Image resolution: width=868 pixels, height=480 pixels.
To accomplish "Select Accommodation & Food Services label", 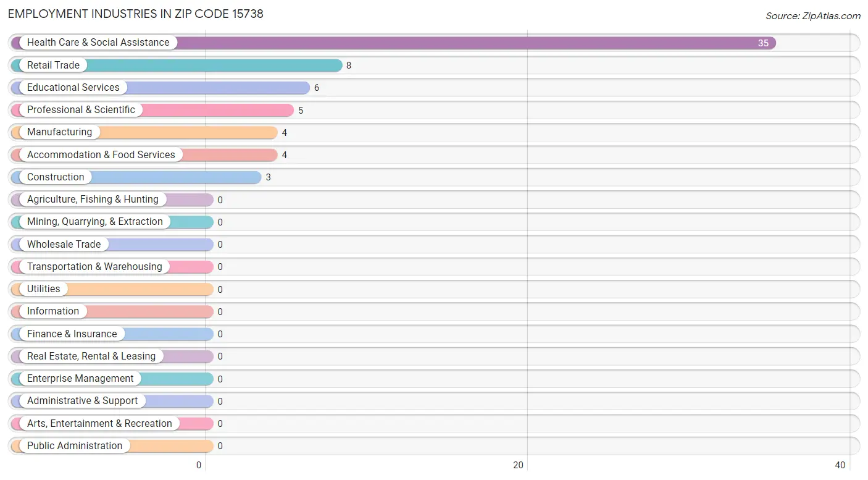I will 101,155.
